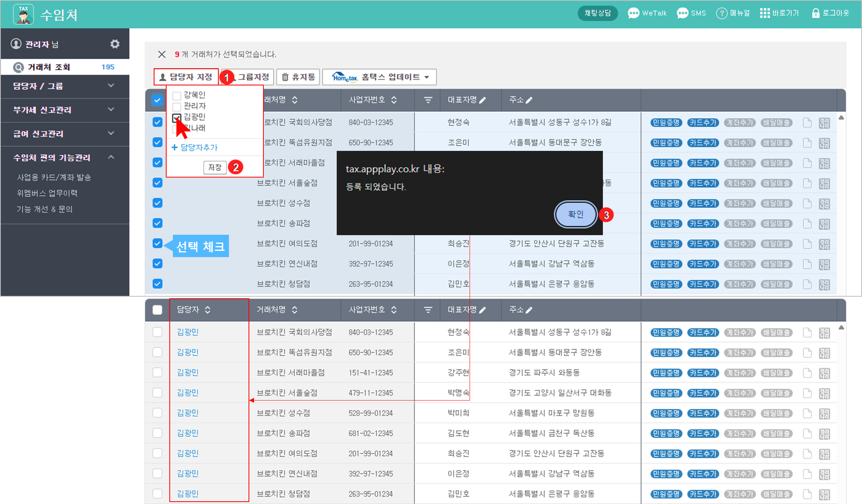Click scrollbar up arrow in top table
This screenshot has width=862, height=504.
841,118
